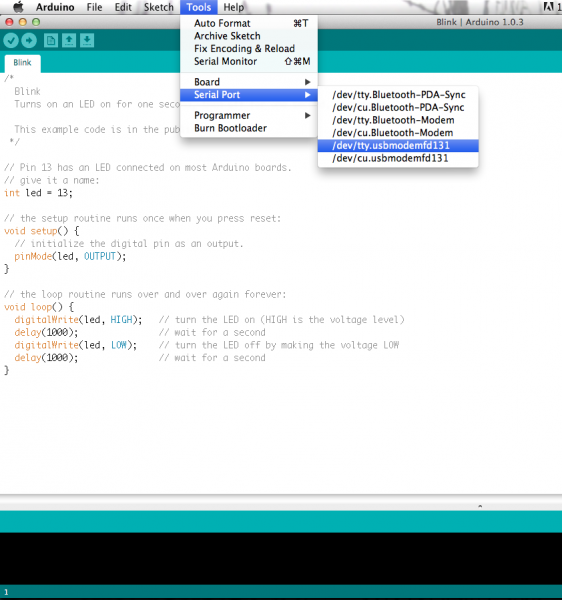Click the green zoom window button

point(36,22)
